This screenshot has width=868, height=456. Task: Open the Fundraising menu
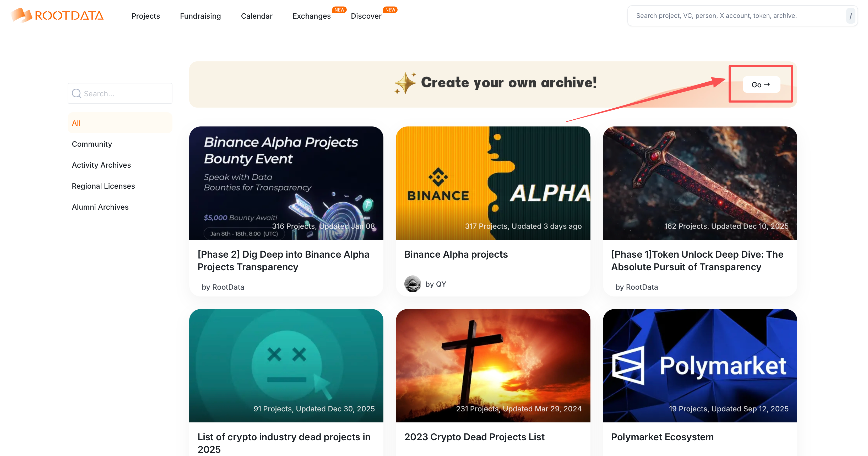[200, 16]
